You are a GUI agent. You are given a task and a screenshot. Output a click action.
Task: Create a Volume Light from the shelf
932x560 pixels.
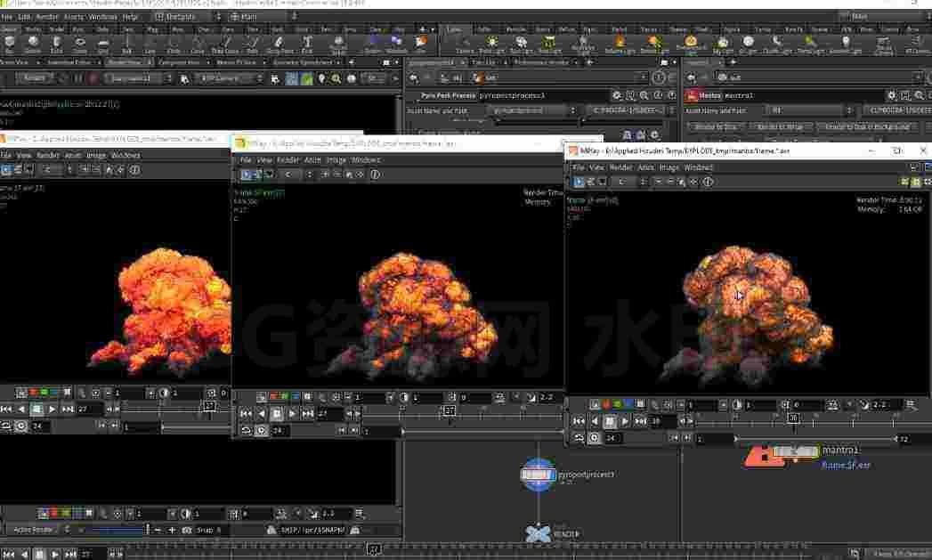pos(620,44)
